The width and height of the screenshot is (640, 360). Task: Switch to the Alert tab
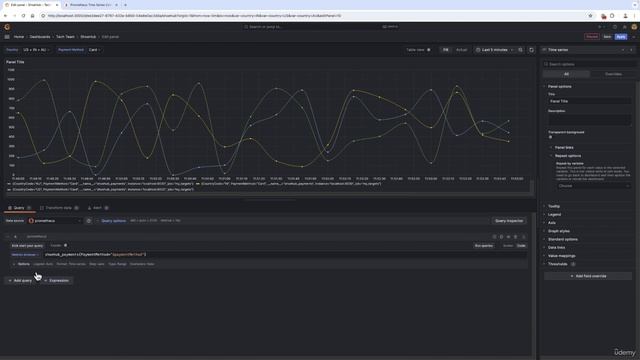tap(98, 208)
